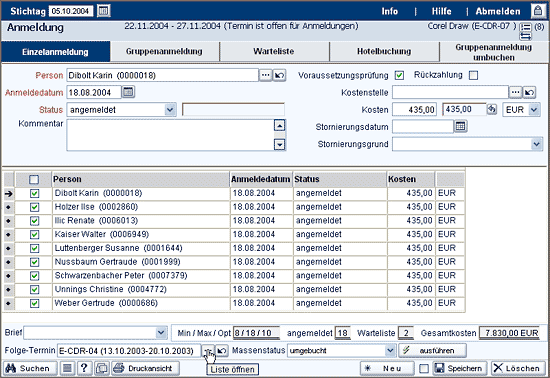Reset the Person field with the undo arrow

pos(279,75)
